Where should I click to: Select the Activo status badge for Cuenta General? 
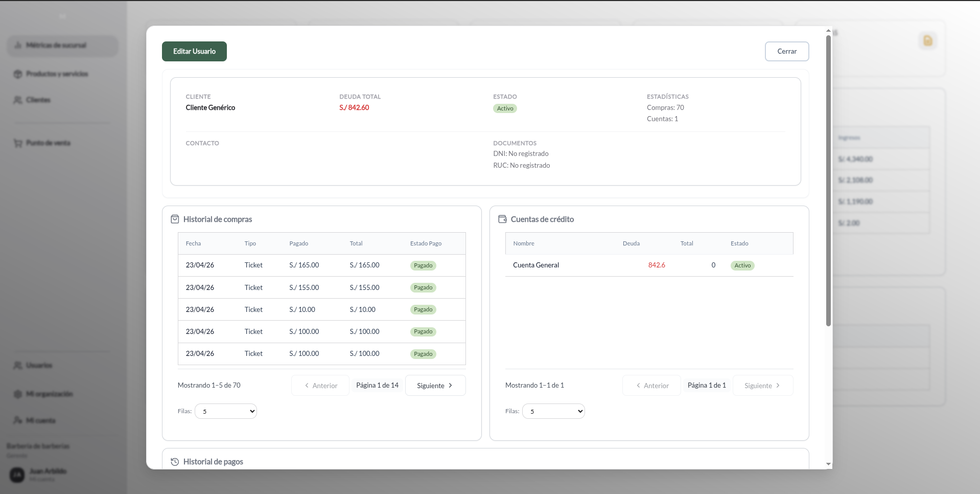(742, 265)
